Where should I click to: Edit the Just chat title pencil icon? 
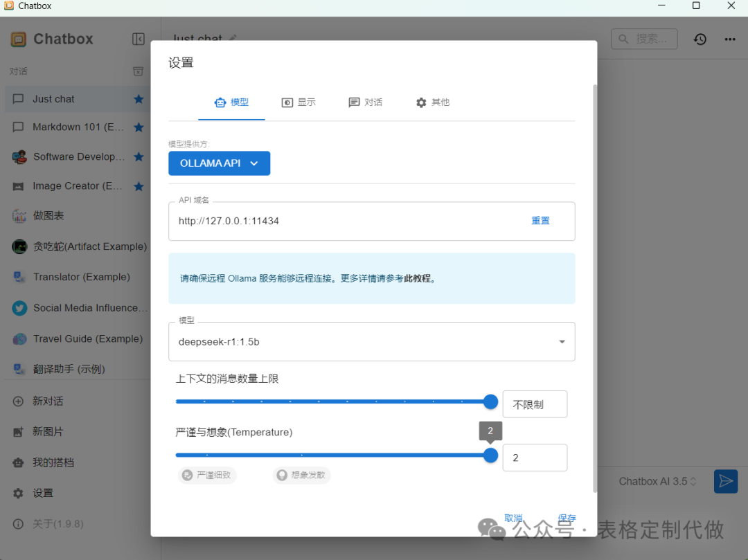[x=233, y=37]
